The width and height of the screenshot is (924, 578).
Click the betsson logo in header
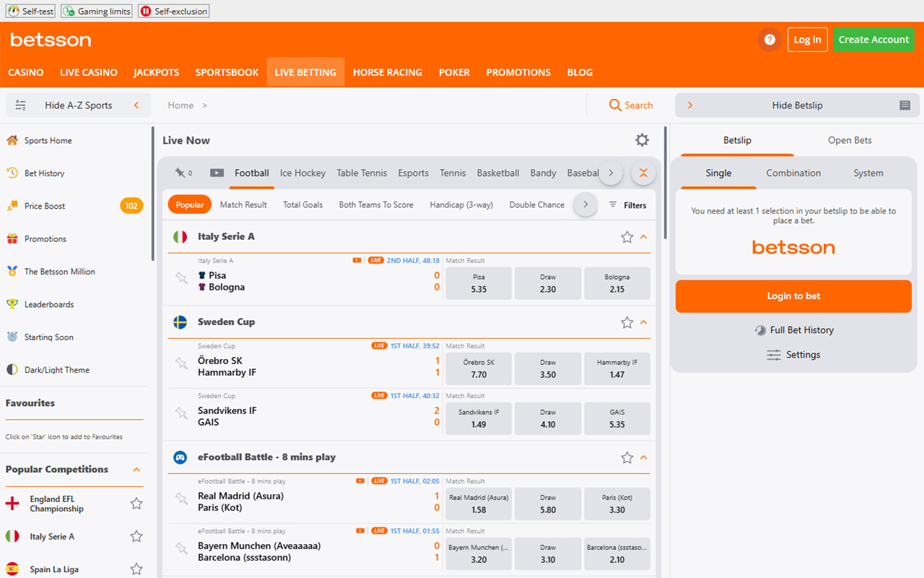[x=51, y=40]
